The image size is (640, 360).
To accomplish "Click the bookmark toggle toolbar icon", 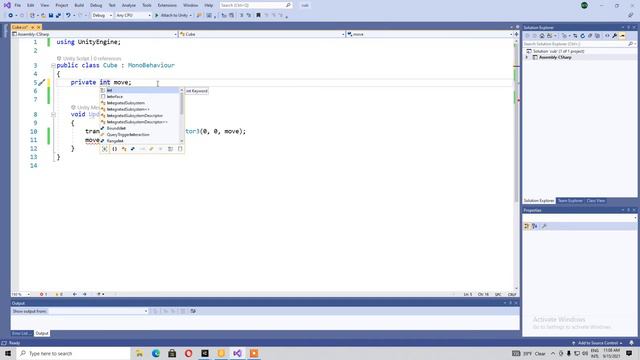I will (x=258, y=15).
